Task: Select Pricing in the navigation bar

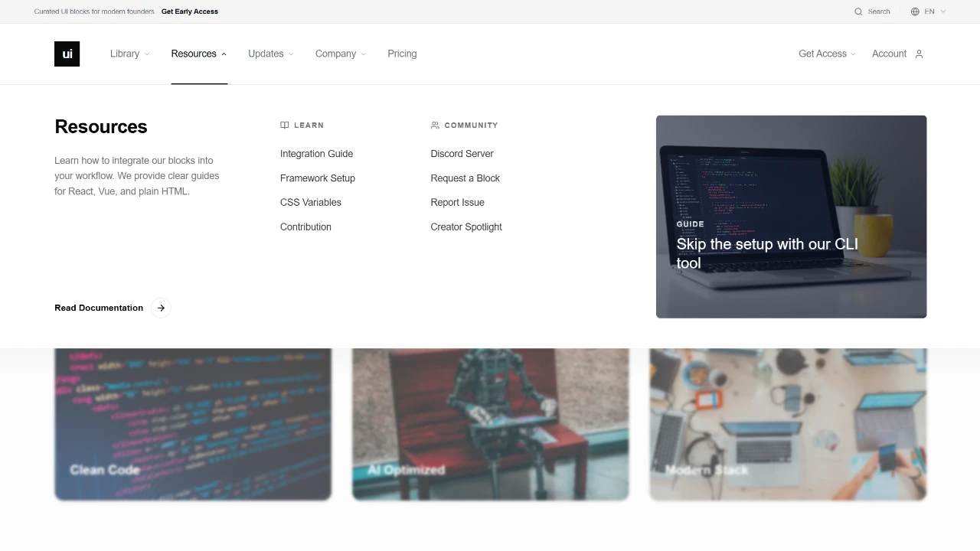Action: tap(402, 54)
